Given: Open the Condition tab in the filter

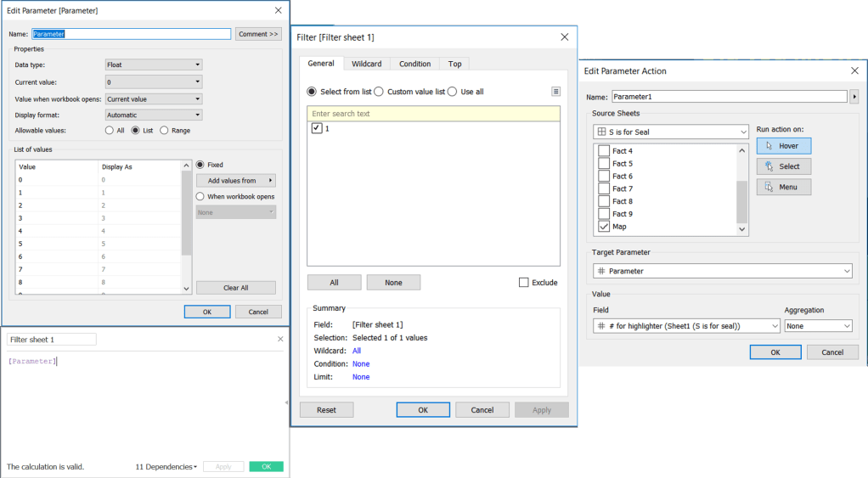Looking at the screenshot, I should [414, 64].
